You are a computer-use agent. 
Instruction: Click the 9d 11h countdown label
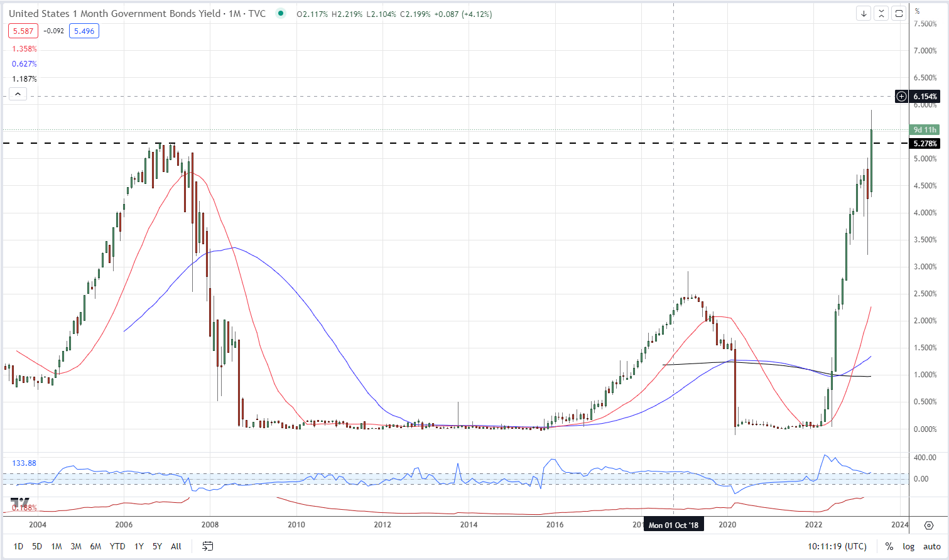coord(925,130)
